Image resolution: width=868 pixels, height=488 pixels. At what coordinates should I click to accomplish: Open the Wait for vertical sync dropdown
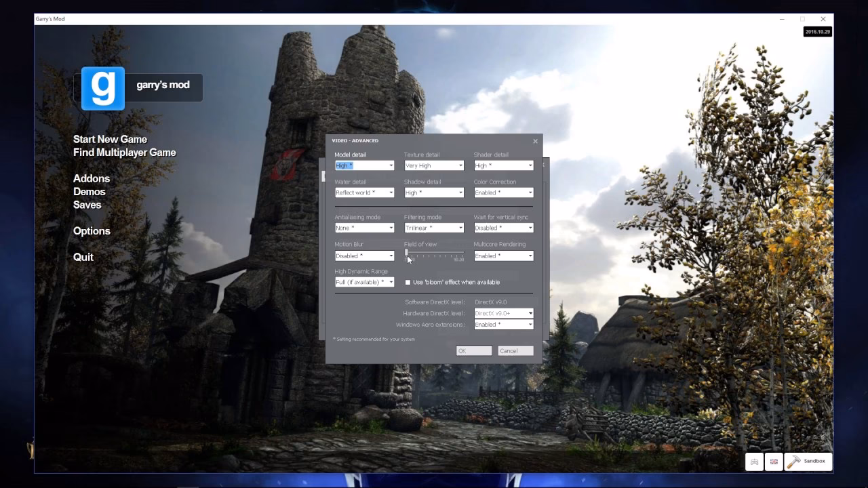(x=504, y=228)
